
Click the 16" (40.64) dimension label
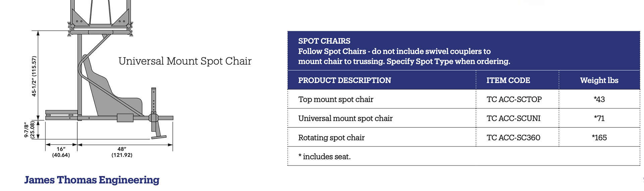pyautogui.click(x=61, y=152)
